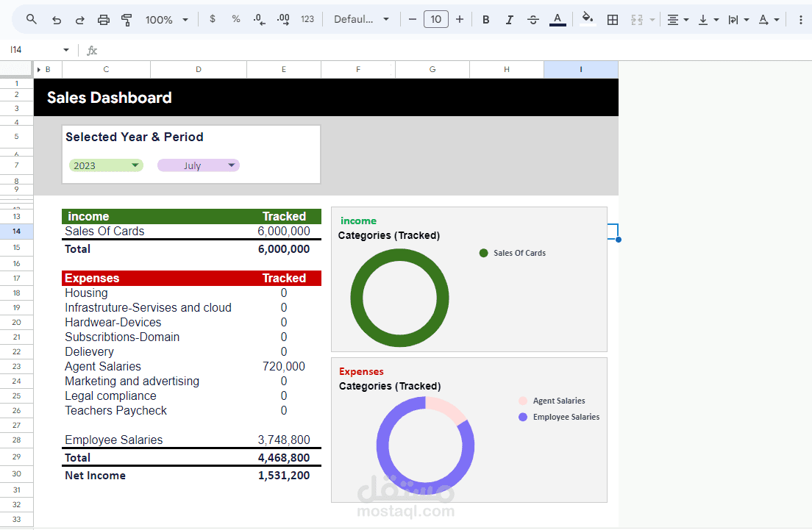Toggle italic text style
Viewport: 812px width, 530px height.
[x=510, y=20]
